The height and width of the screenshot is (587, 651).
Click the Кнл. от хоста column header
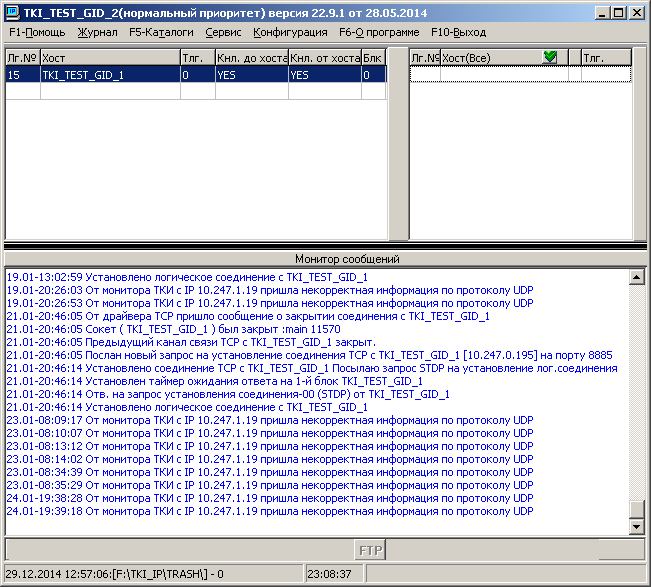324,58
